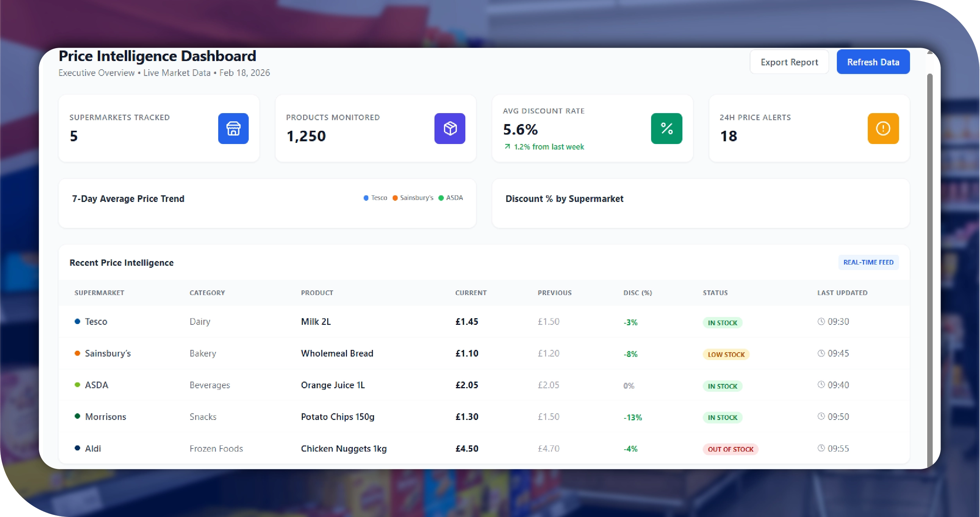Select the Category column header
Image resolution: width=980 pixels, height=517 pixels.
point(207,293)
